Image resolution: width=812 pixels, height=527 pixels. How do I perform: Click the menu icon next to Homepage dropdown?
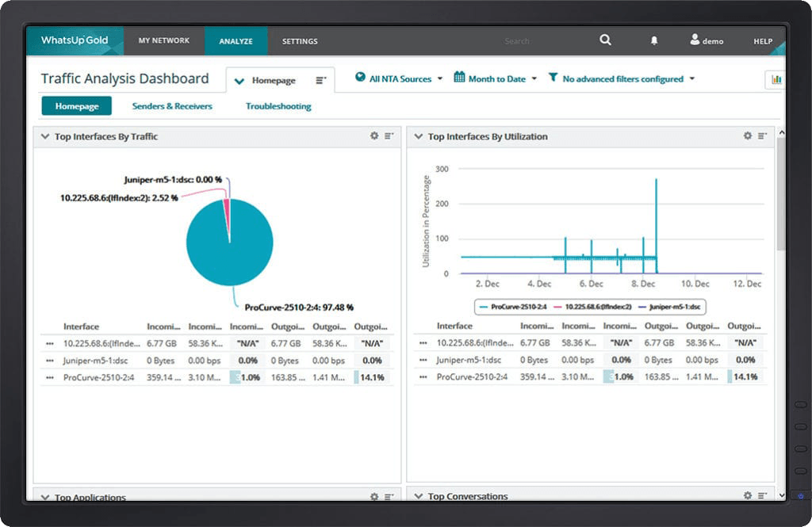(x=320, y=78)
